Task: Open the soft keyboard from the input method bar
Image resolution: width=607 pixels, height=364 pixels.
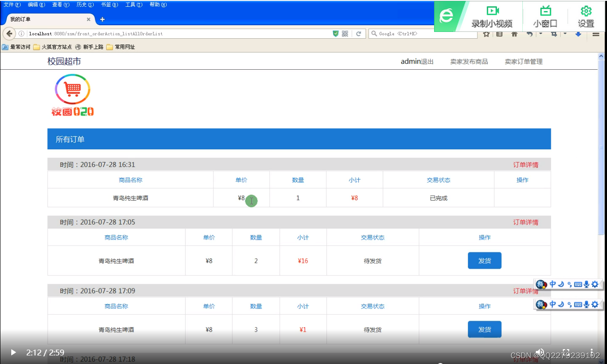Action: coord(579,284)
